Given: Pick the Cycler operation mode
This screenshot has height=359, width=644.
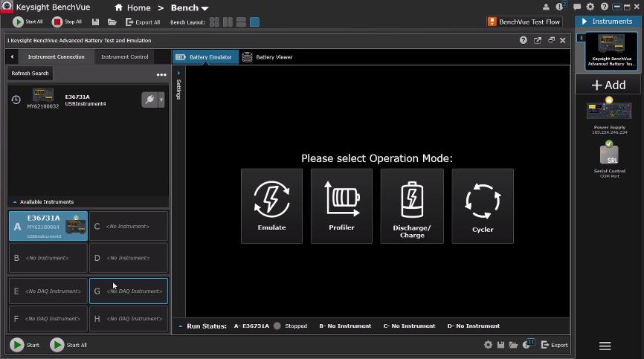Looking at the screenshot, I should [482, 205].
